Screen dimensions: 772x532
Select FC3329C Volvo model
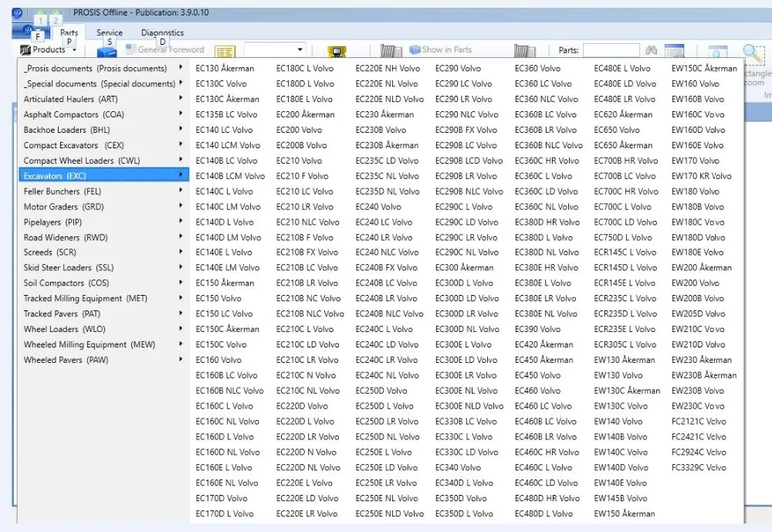pyautogui.click(x=699, y=467)
